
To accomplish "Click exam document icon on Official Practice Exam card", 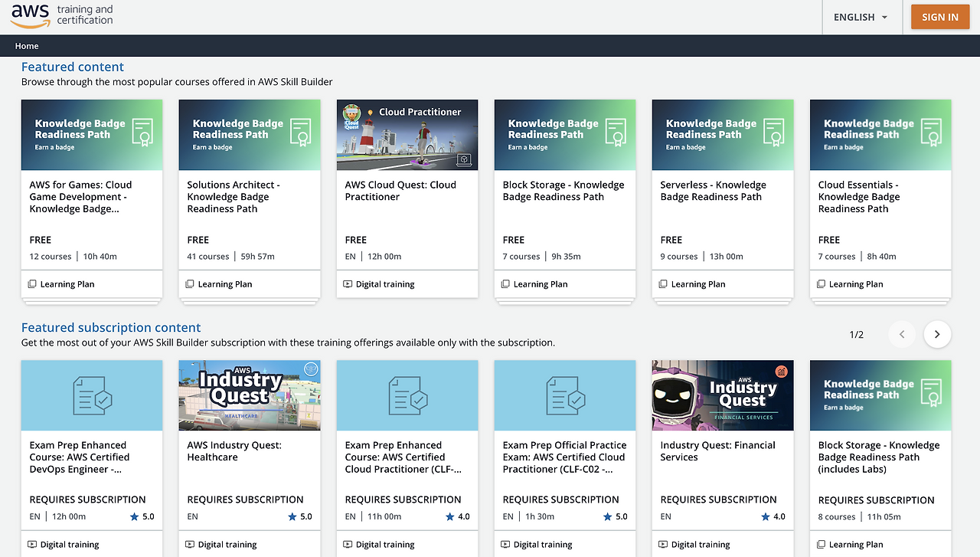I will click(x=565, y=395).
